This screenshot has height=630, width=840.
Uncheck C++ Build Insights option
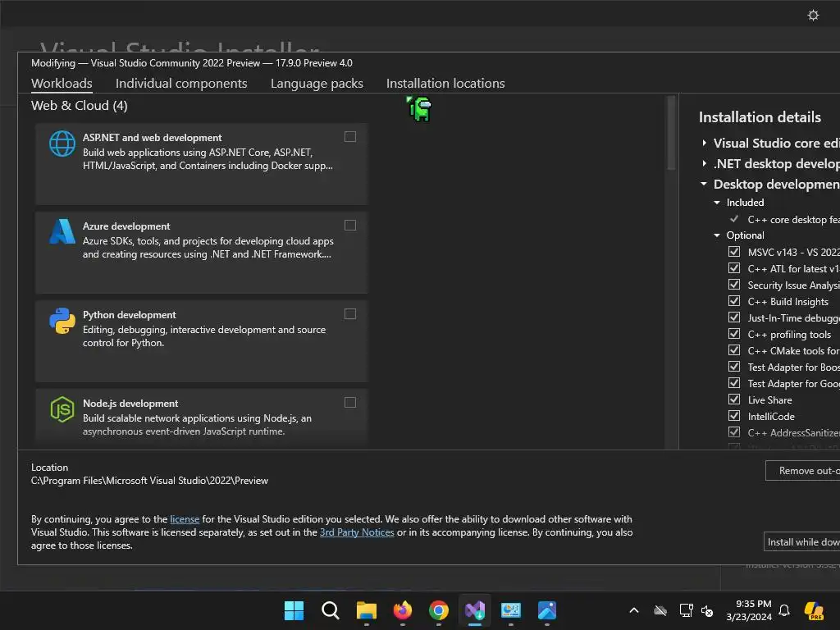(734, 300)
